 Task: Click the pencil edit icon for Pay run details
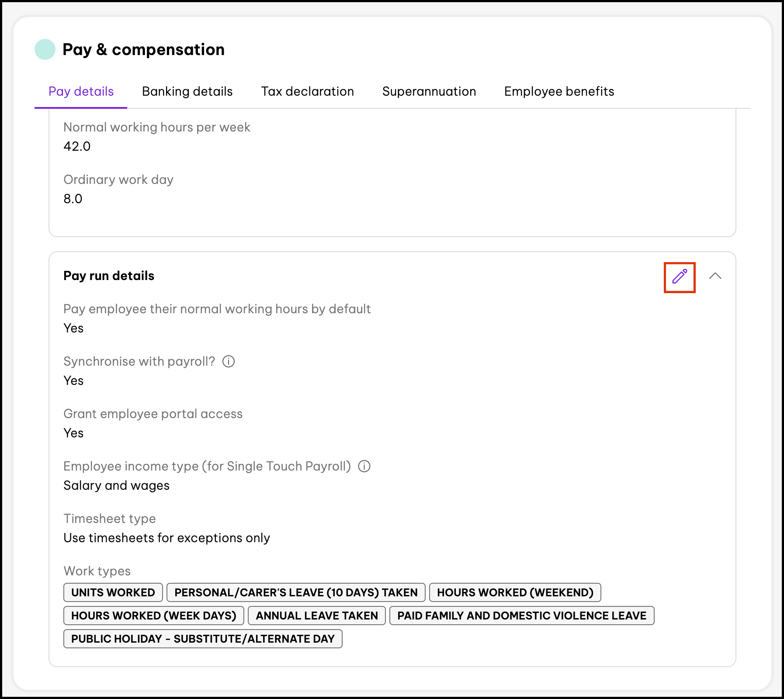[679, 277]
